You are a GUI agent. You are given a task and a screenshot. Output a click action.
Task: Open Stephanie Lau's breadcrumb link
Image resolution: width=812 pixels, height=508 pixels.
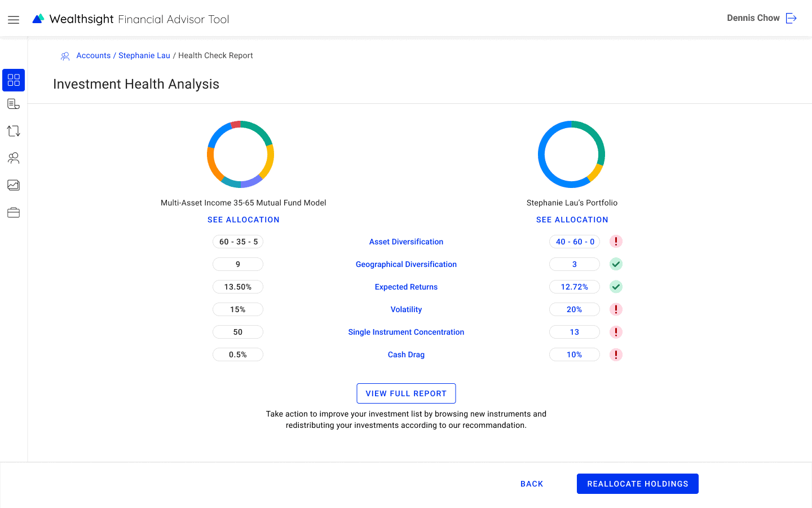(x=144, y=55)
